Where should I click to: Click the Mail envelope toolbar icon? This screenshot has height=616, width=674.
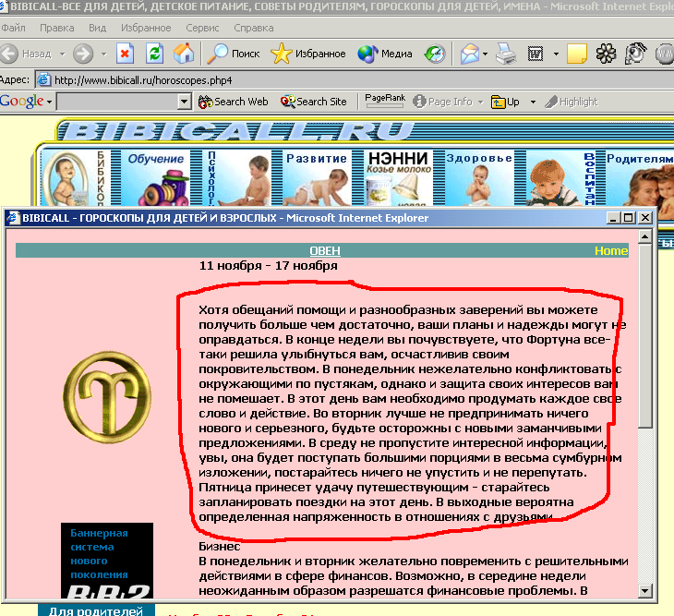[470, 54]
